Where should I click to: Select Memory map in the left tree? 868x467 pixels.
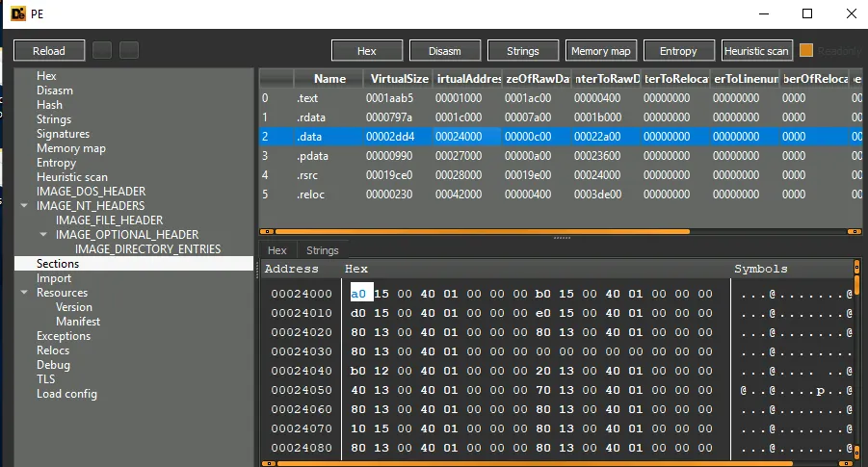tap(71, 147)
